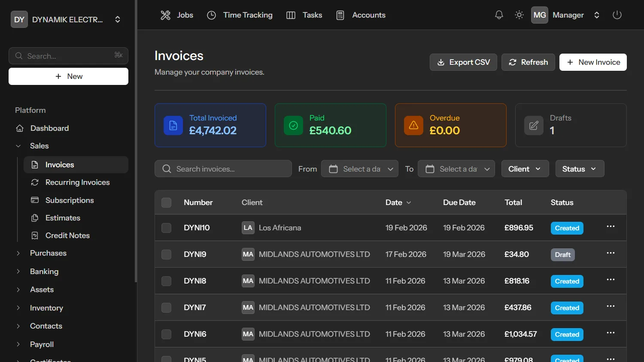This screenshot has height=362, width=644.
Task: Open the To date picker dropdown
Action: pyautogui.click(x=456, y=169)
